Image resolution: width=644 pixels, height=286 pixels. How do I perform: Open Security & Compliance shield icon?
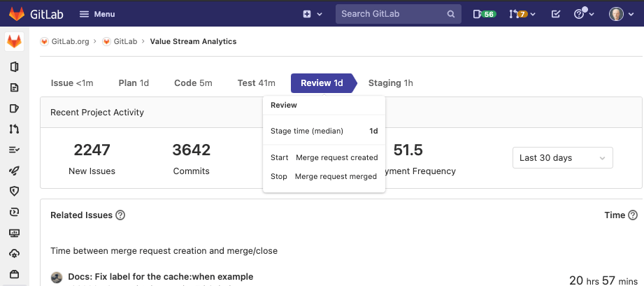[x=15, y=191]
